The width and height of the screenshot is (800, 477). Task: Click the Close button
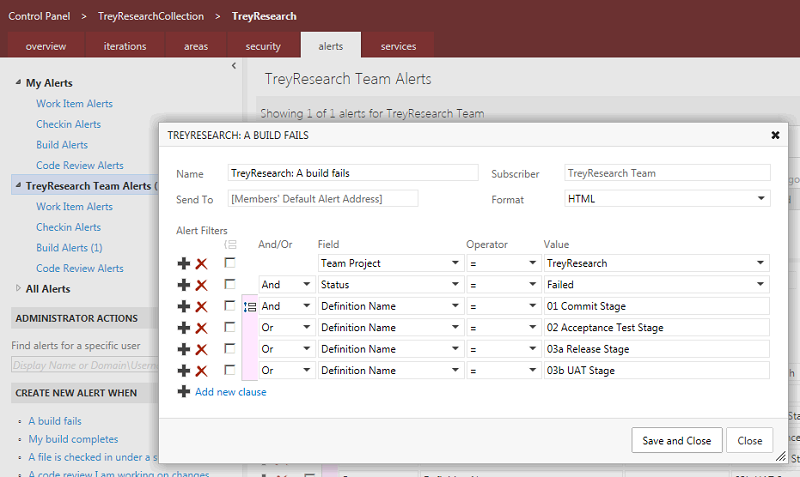[749, 440]
